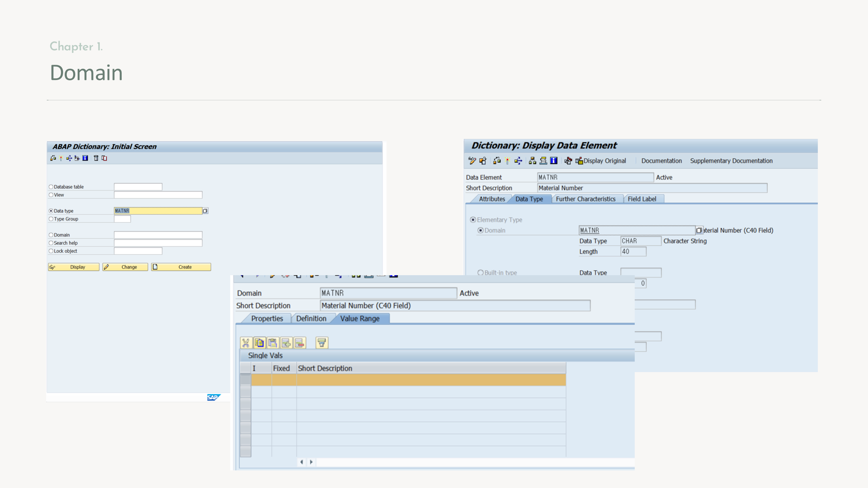This screenshot has height=488, width=868.
Task: Click the Paste clipboard icon in Value Range toolbar
Action: [x=273, y=343]
